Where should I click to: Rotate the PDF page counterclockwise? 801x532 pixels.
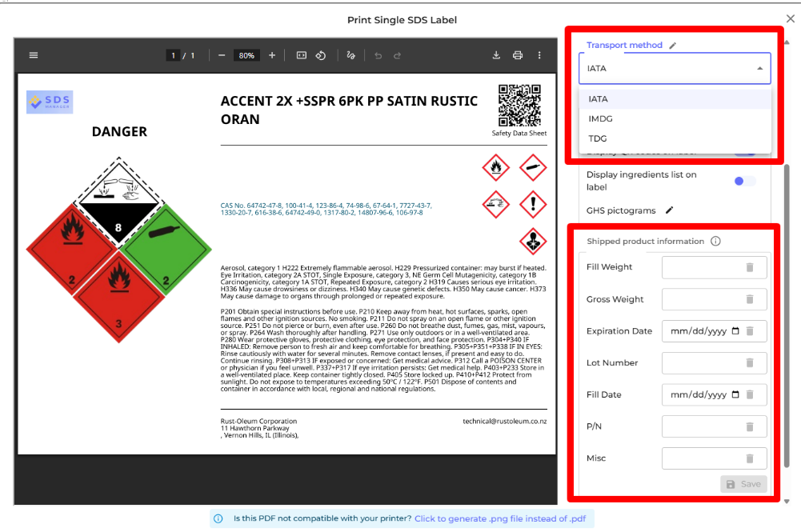pyautogui.click(x=320, y=55)
